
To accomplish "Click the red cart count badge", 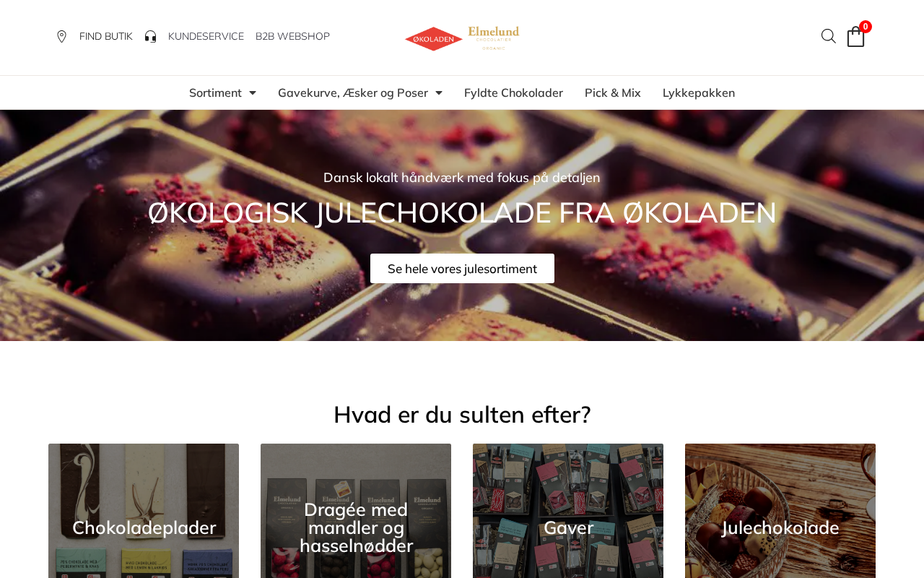I will [866, 27].
